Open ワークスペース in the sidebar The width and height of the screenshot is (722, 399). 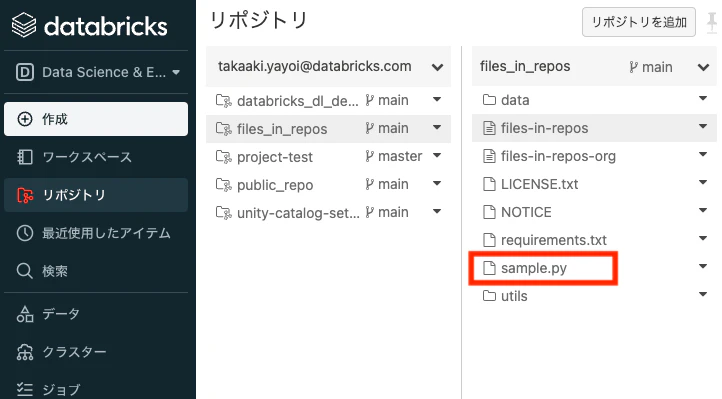96,157
